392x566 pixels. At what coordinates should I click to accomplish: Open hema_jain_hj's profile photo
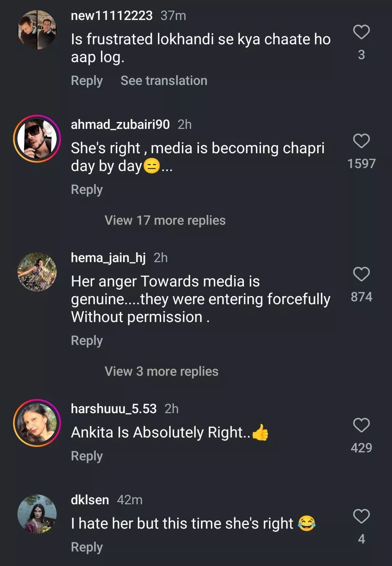tap(37, 272)
